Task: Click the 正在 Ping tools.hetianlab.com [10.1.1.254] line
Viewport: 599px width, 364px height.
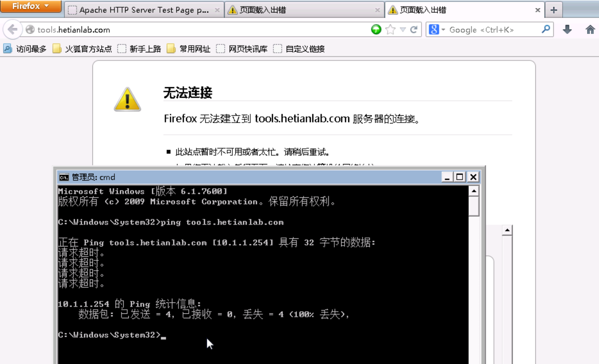Action: pyautogui.click(x=216, y=242)
